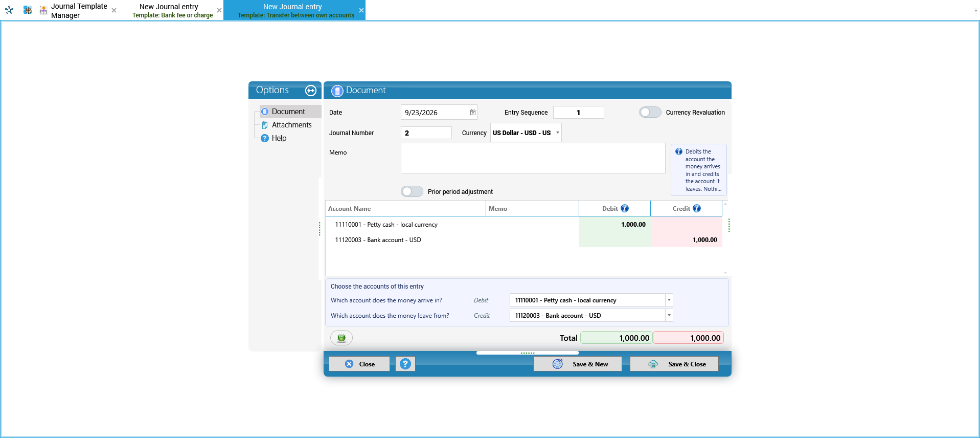Click the Save & Close button

(x=674, y=364)
